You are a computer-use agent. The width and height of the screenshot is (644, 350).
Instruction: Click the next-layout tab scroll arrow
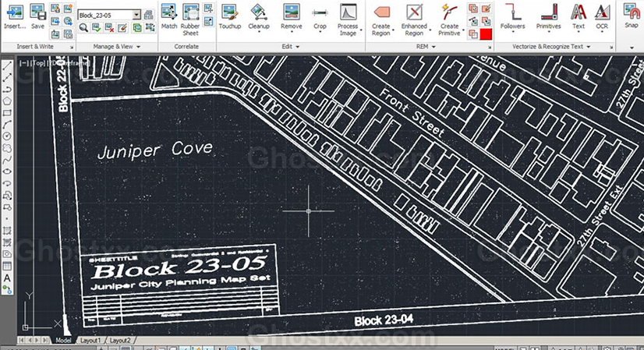pyautogui.click(x=37, y=340)
